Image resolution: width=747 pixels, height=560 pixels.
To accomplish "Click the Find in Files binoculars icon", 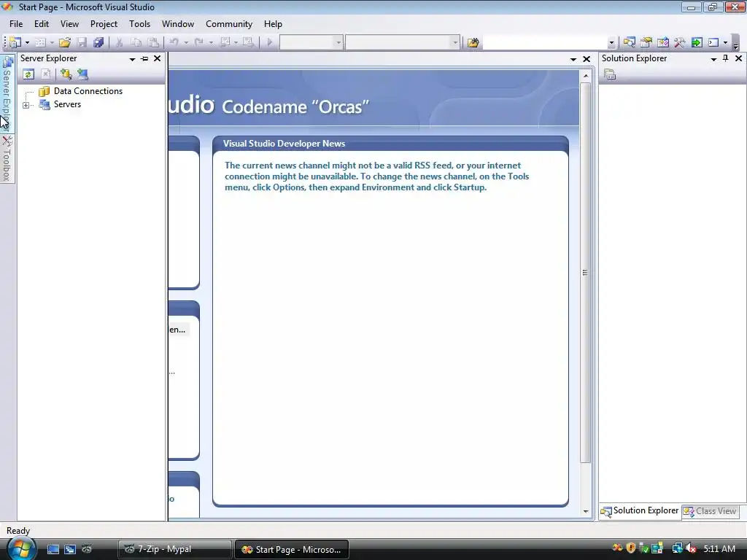I will click(x=473, y=42).
